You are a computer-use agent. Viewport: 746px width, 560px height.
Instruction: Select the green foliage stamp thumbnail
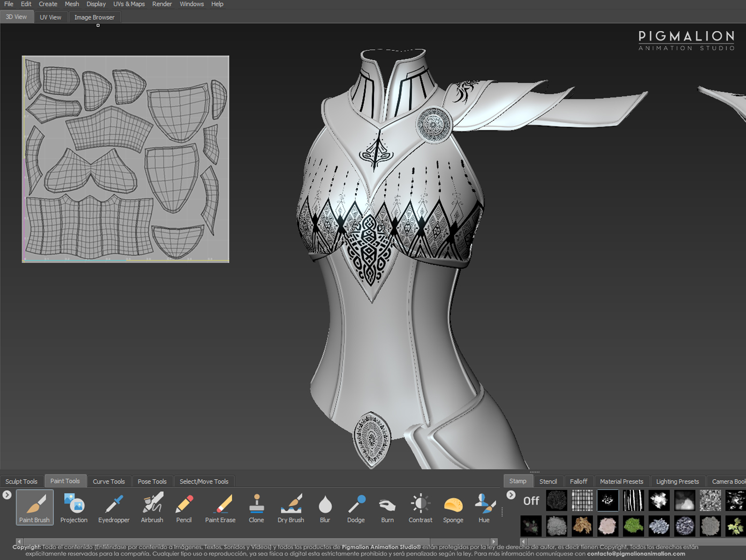tap(633, 526)
